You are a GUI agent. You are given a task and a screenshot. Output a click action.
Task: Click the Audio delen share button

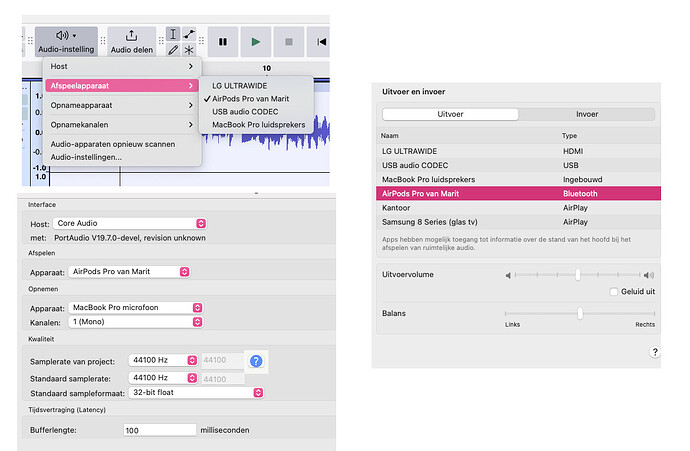pyautogui.click(x=132, y=42)
